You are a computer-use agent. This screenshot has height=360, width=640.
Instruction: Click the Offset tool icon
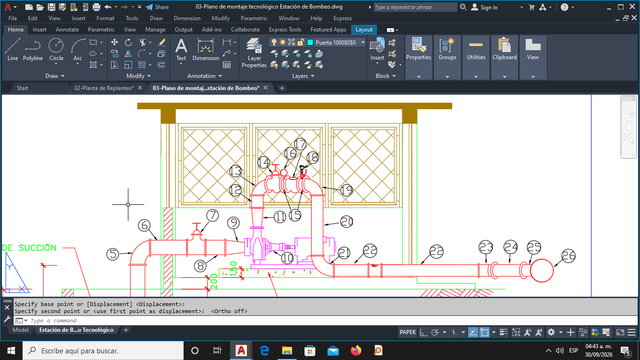point(161,64)
